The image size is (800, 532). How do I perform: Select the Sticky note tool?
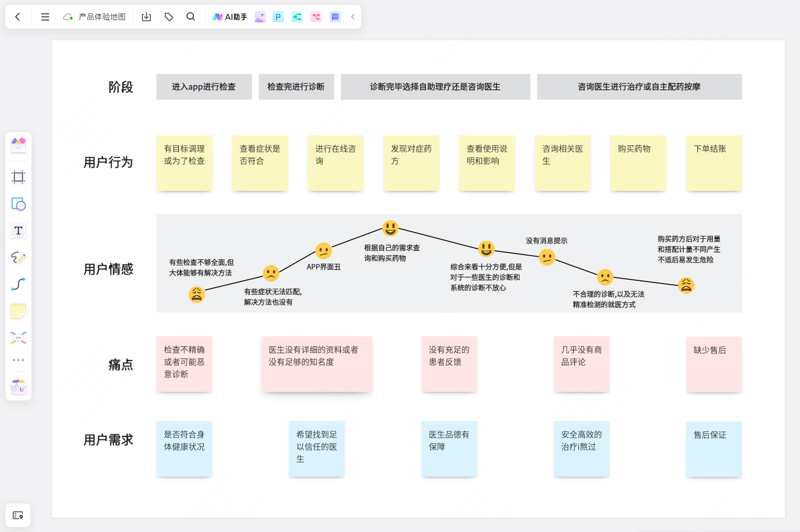[x=18, y=311]
